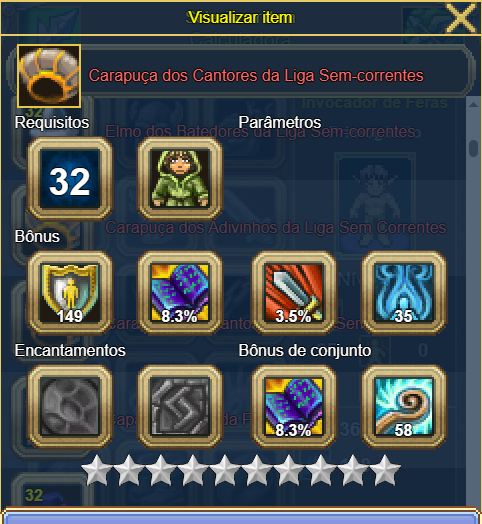Click the fifth silver upgrade star
Screen dimensions: 482x524
(x=225, y=470)
